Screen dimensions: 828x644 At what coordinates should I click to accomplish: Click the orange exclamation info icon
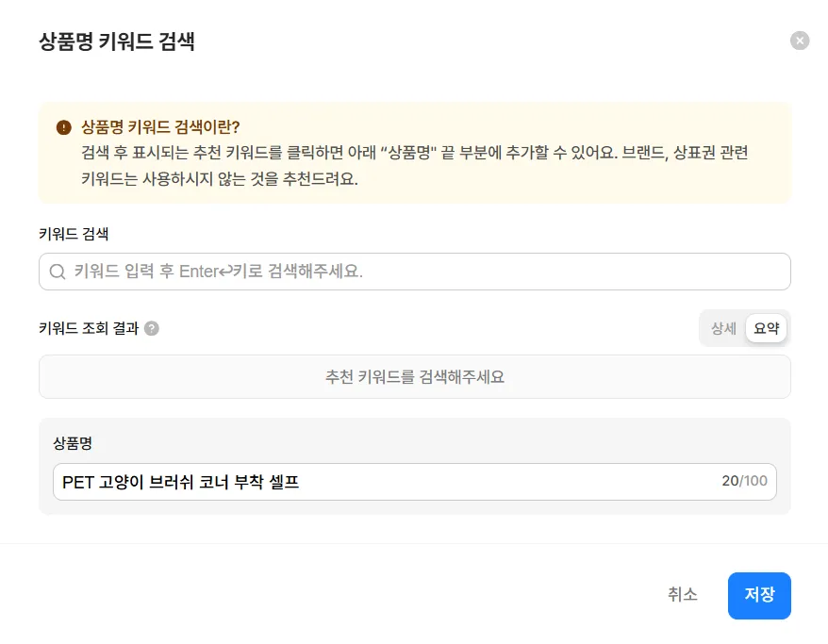[64, 127]
